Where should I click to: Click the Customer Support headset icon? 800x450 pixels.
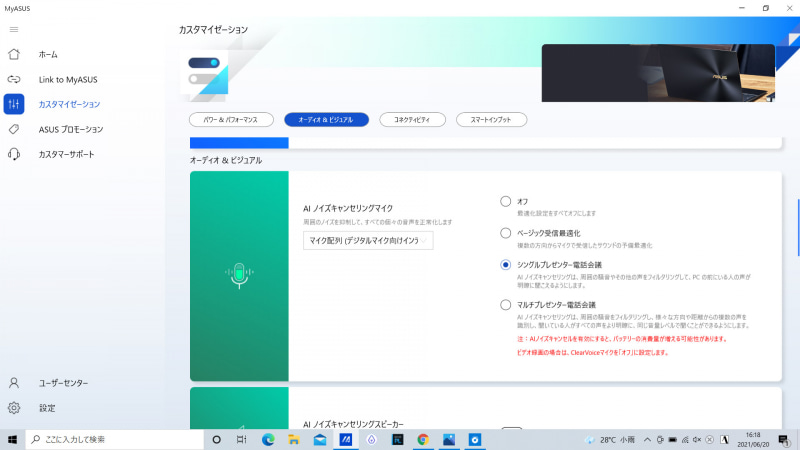pos(14,154)
